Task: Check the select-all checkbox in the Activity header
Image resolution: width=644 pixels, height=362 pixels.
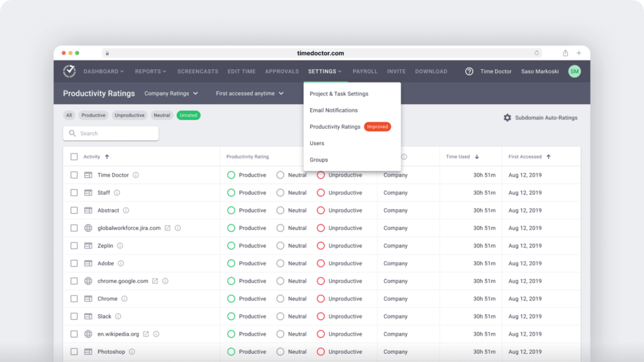Action: [74, 156]
